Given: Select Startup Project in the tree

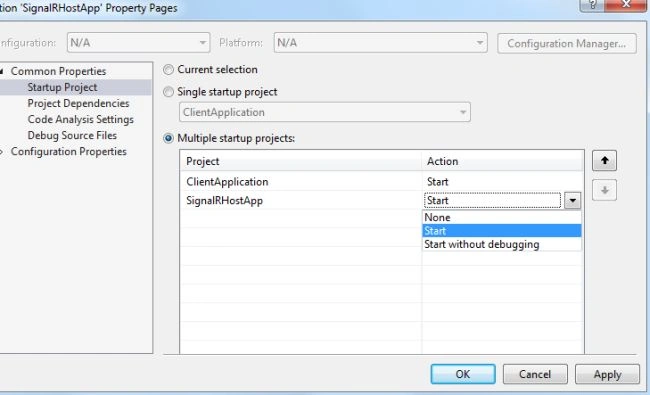Looking at the screenshot, I should [x=62, y=87].
